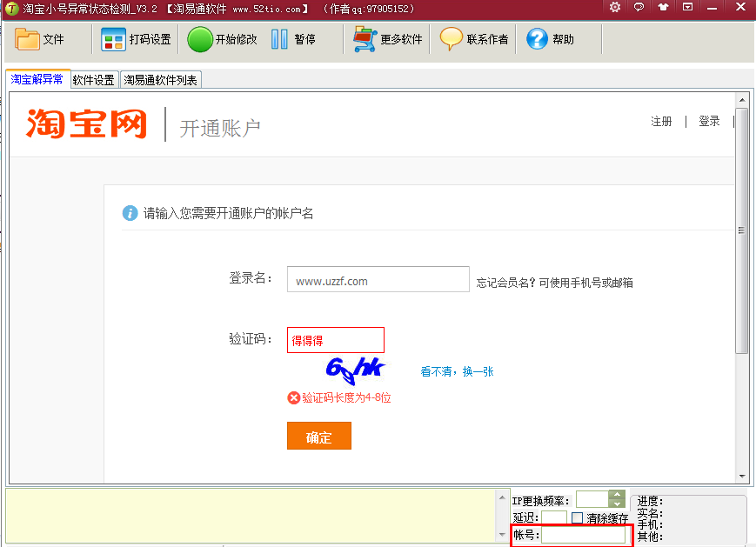Click the browser scrollbar down arrow
The width and height of the screenshot is (756, 547).
click(x=742, y=477)
